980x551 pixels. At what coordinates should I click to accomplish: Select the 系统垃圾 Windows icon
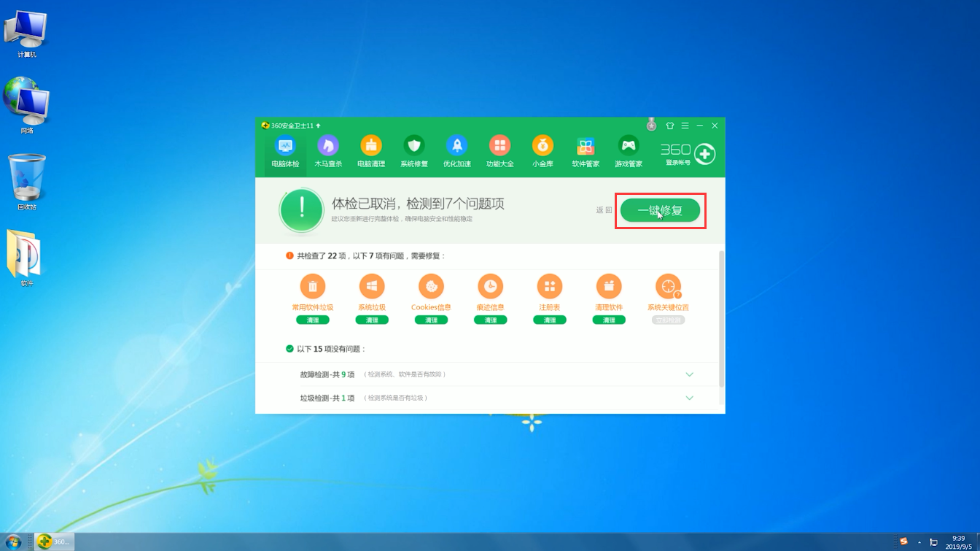(x=372, y=286)
